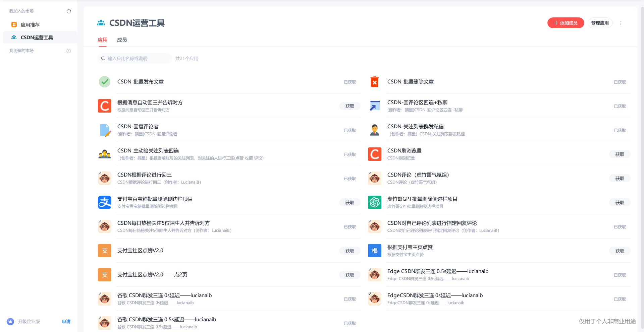
Task: Click the green checkmark icon of CSDN-批量发布文章
Action: tap(105, 82)
